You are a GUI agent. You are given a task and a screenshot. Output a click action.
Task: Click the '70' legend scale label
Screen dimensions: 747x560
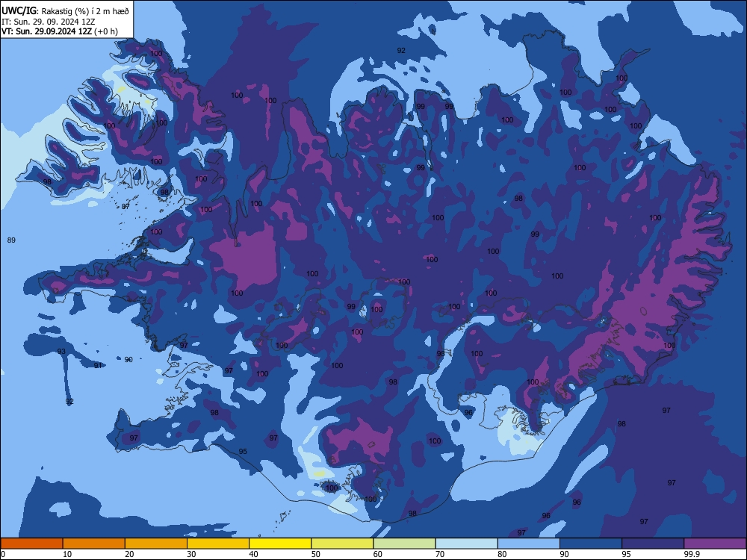tap(440, 554)
